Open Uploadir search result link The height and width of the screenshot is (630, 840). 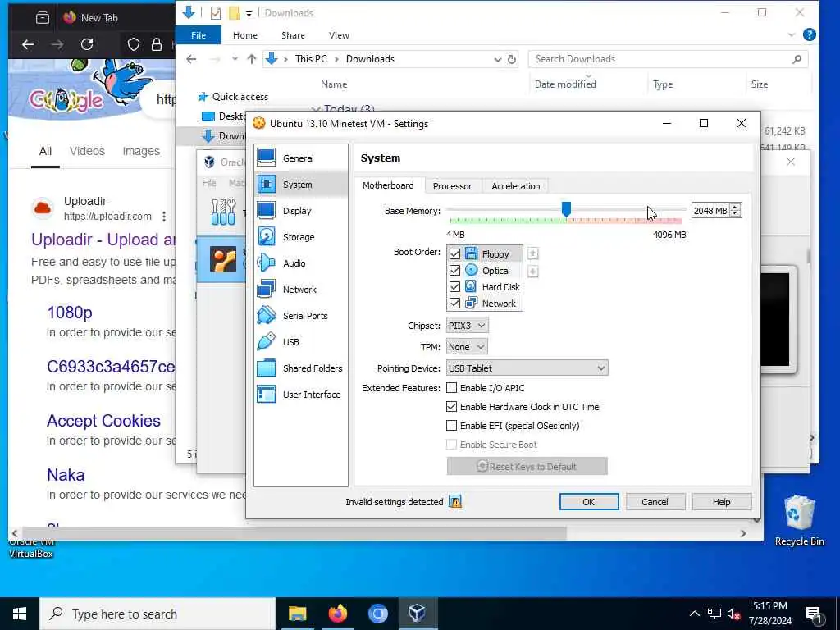tap(103, 240)
